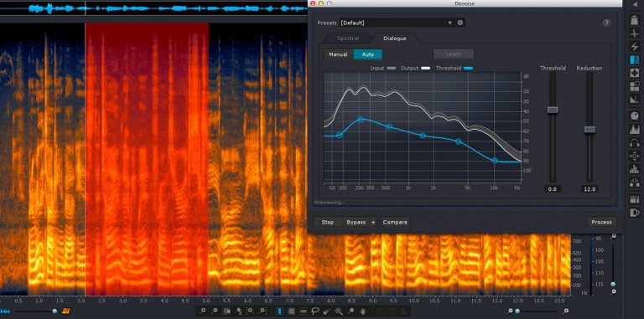Open the Spectral Repair plus-box module
The height and width of the screenshot is (319, 644).
click(634, 73)
